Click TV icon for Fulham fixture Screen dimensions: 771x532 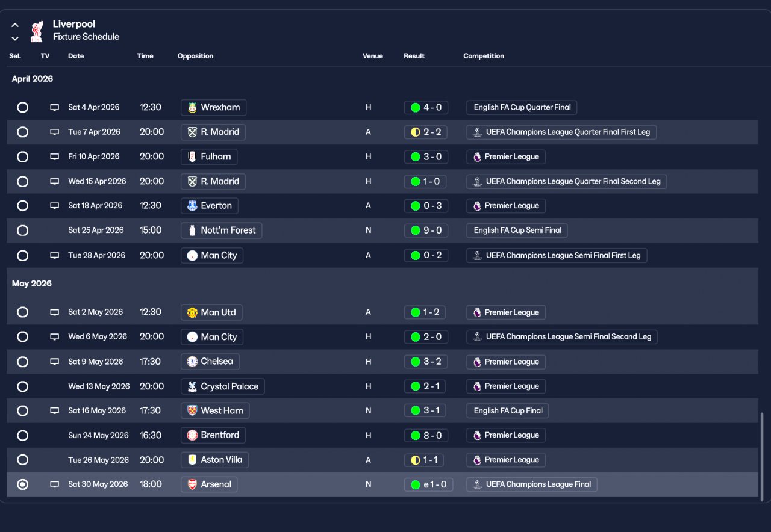[54, 157]
